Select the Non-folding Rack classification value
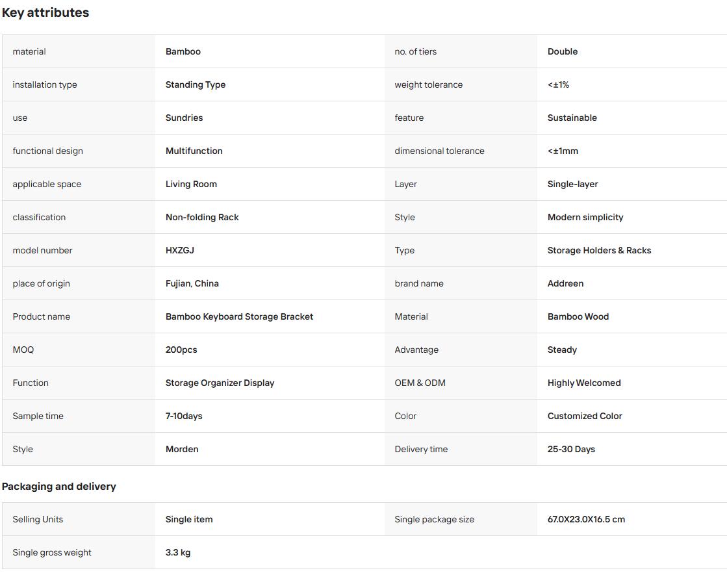727x588 pixels. [x=202, y=217]
